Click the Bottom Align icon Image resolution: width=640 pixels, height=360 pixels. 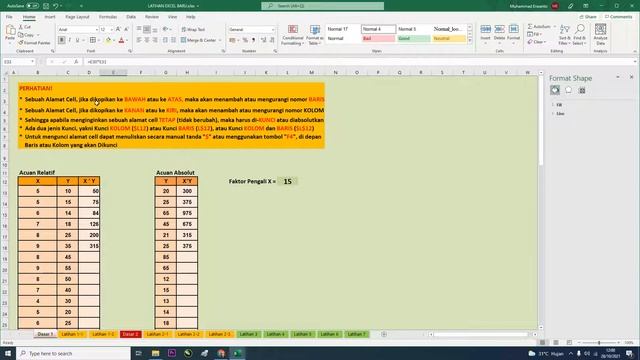pos(155,29)
